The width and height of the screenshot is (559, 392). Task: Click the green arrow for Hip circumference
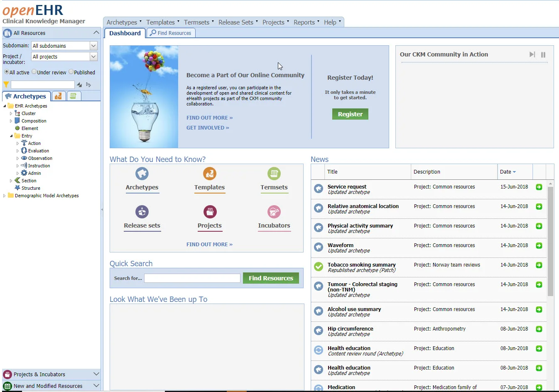pos(539,329)
